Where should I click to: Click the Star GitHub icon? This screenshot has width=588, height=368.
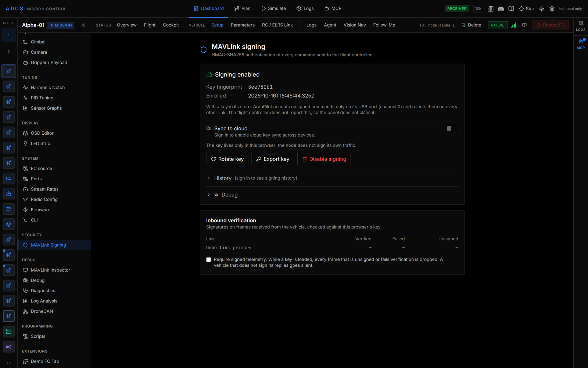[x=526, y=9]
